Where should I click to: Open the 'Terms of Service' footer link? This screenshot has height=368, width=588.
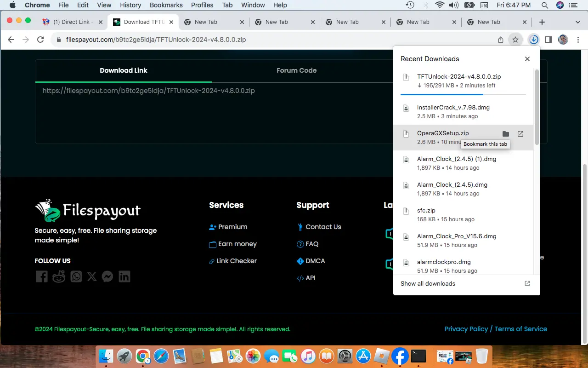[x=521, y=329]
